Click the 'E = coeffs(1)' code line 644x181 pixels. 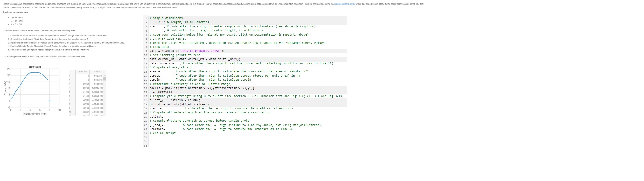(161, 92)
